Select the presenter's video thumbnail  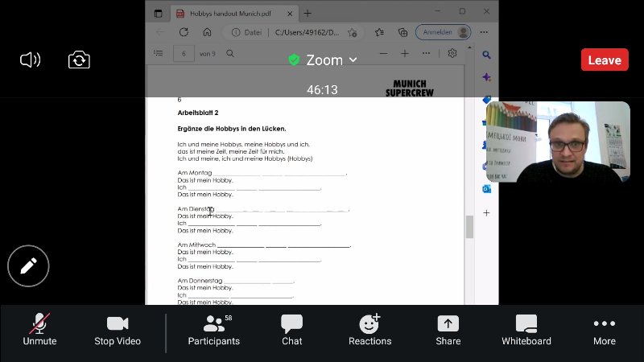pos(558,142)
